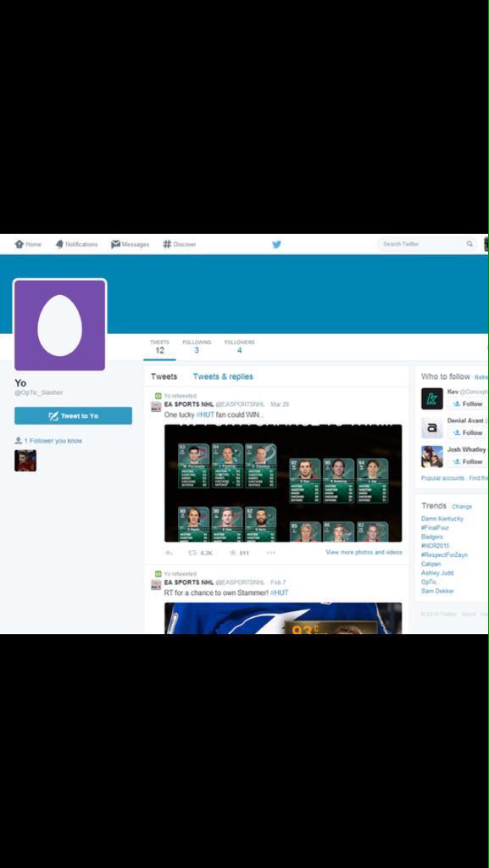Select the Tweets count stat
Screen dimensions: 489x868
pos(160,347)
